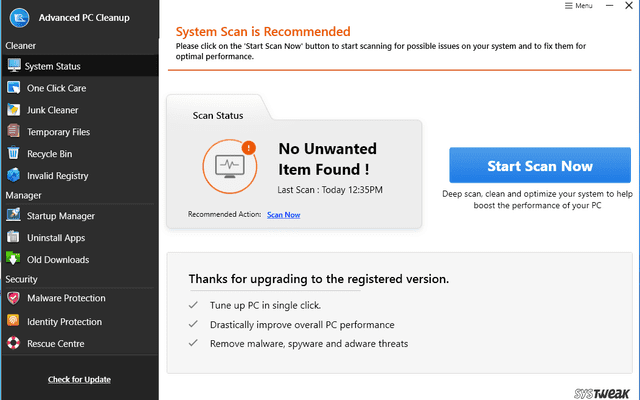Click the Identity Protection icon
Viewport: 640px width, 400px height.
tap(14, 321)
